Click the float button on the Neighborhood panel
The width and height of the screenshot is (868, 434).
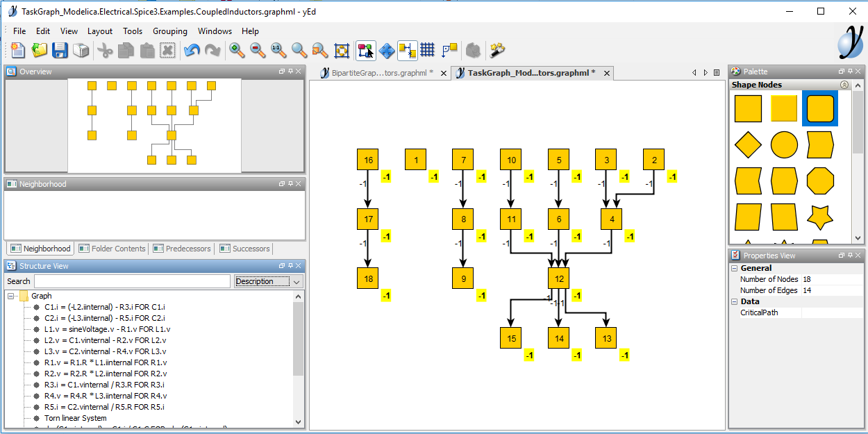click(x=281, y=183)
